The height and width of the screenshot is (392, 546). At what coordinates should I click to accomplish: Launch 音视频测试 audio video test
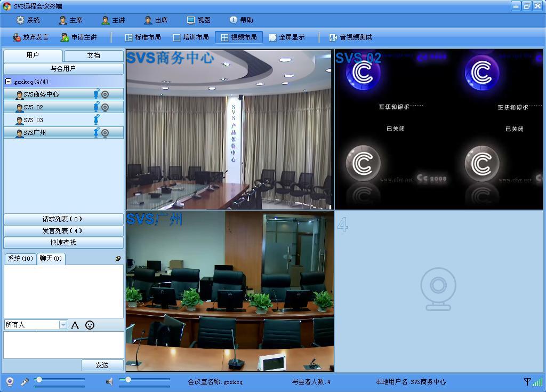[351, 37]
